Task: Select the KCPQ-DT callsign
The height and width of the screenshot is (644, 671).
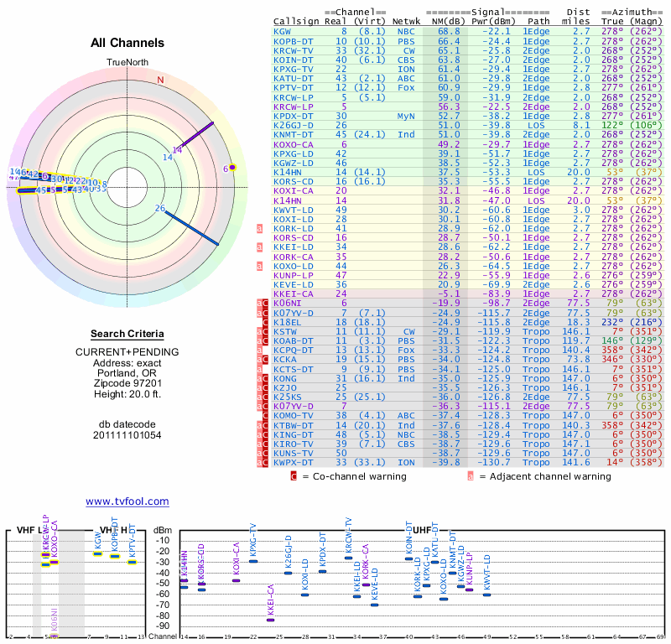Action: click(x=293, y=351)
